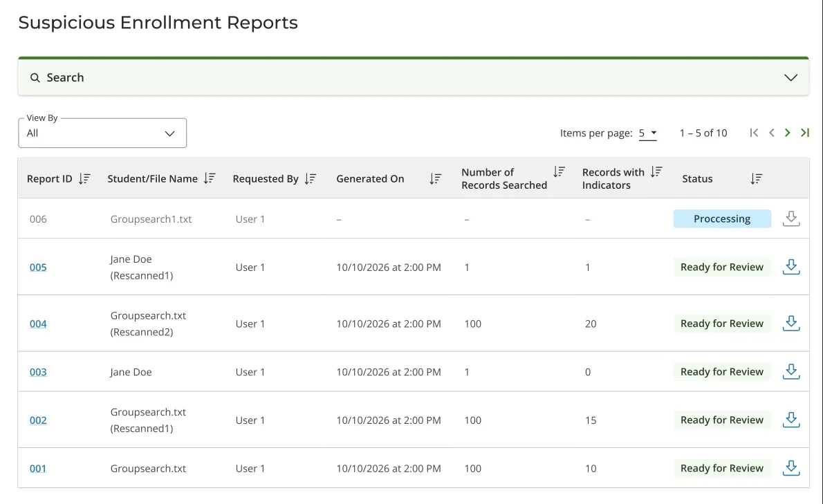Jump to the last page
The width and height of the screenshot is (823, 504).
click(x=804, y=133)
